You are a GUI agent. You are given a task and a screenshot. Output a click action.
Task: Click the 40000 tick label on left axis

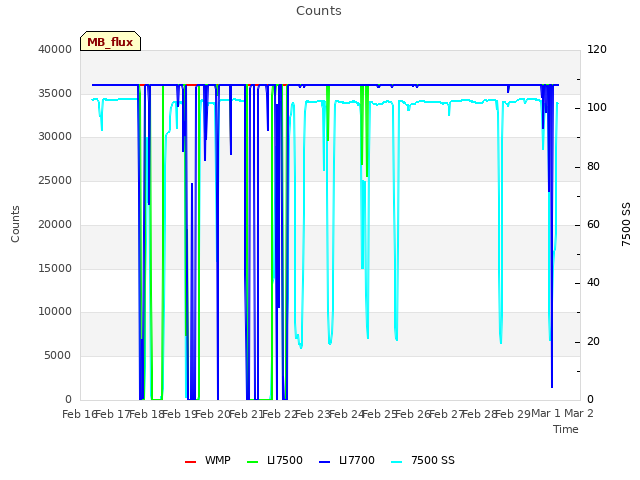(55, 49)
